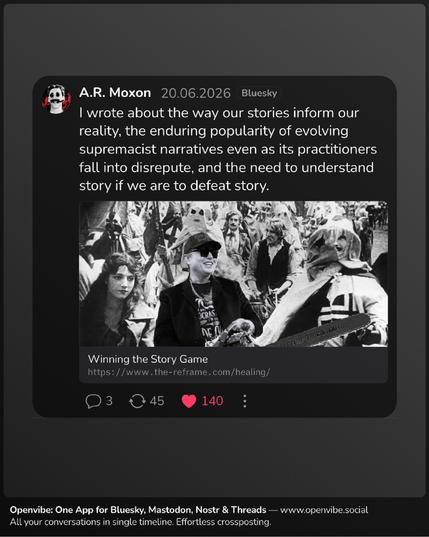Click the repost count 45
429x537 pixels.
[x=157, y=401]
